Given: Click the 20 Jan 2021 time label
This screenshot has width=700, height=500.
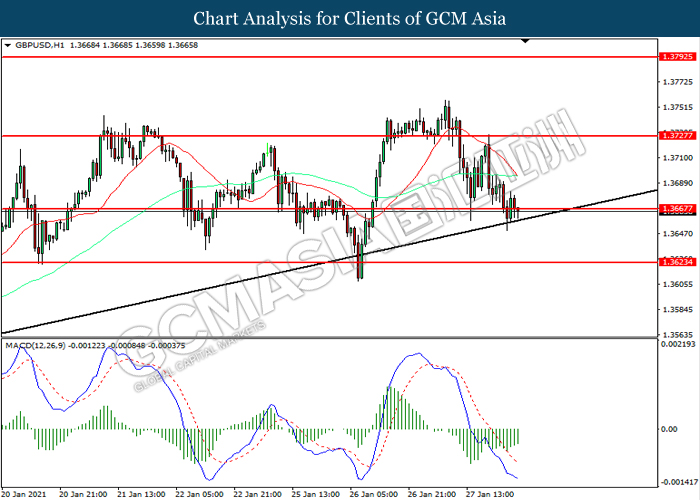Looking at the screenshot, I should 27,493.
